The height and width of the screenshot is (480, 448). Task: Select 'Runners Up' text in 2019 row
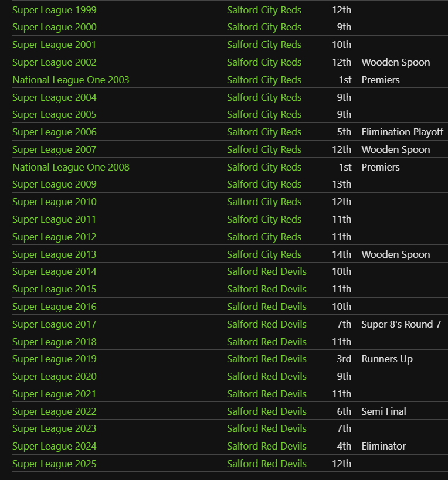point(387,359)
